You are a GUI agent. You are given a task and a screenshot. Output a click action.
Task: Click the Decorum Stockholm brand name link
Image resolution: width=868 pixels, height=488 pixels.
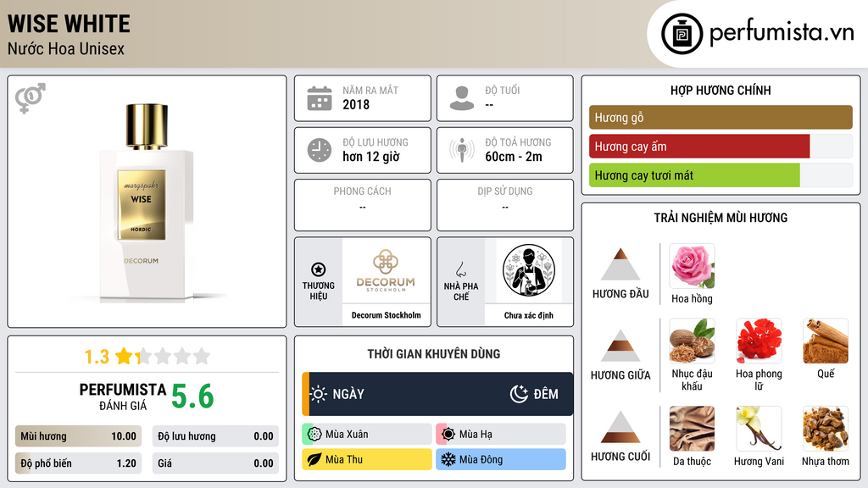386,315
